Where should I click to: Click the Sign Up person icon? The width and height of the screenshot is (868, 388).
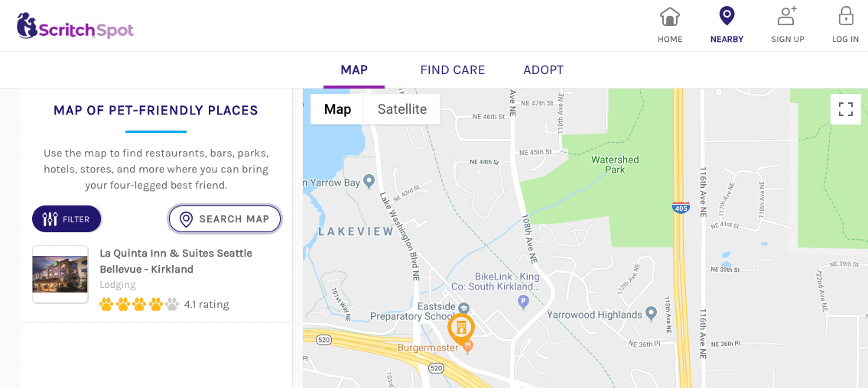[x=787, y=17]
